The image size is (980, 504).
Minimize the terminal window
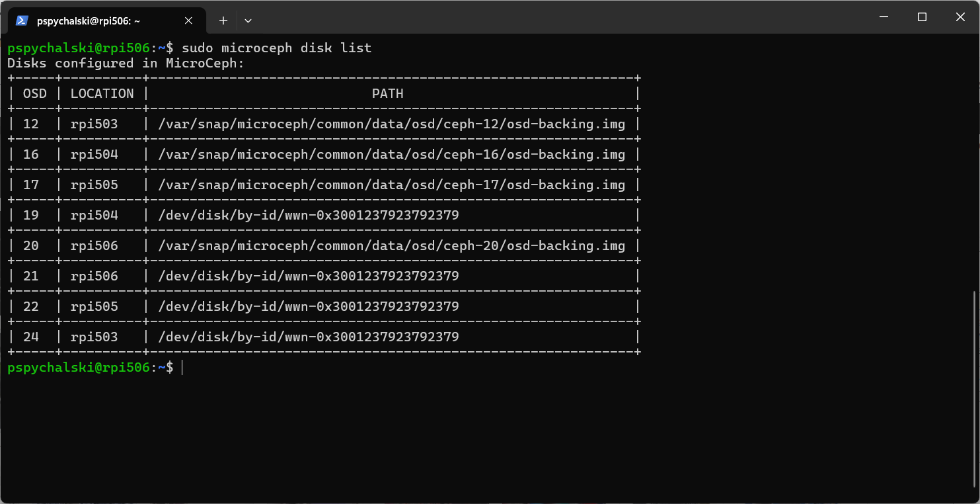tap(884, 17)
